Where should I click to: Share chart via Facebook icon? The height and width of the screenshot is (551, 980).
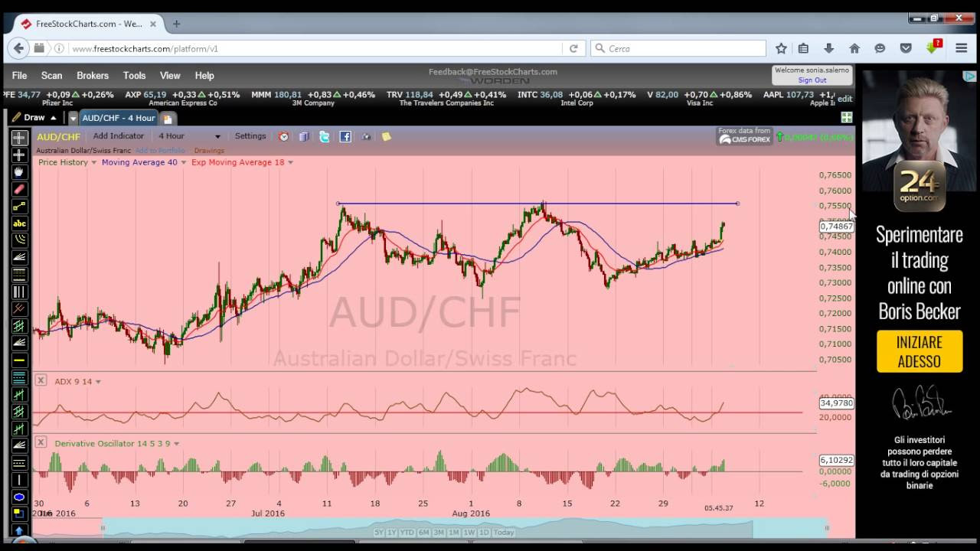click(345, 136)
